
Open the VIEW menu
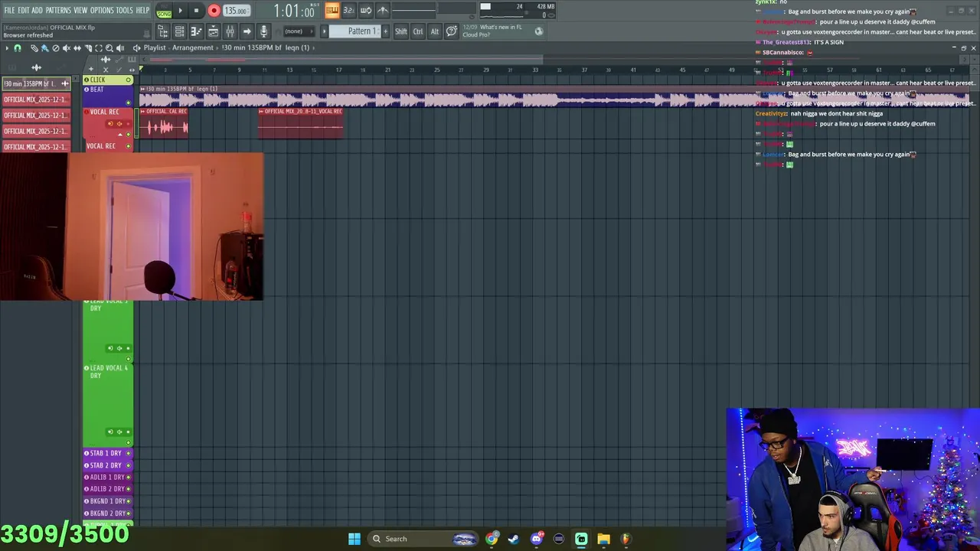click(80, 10)
